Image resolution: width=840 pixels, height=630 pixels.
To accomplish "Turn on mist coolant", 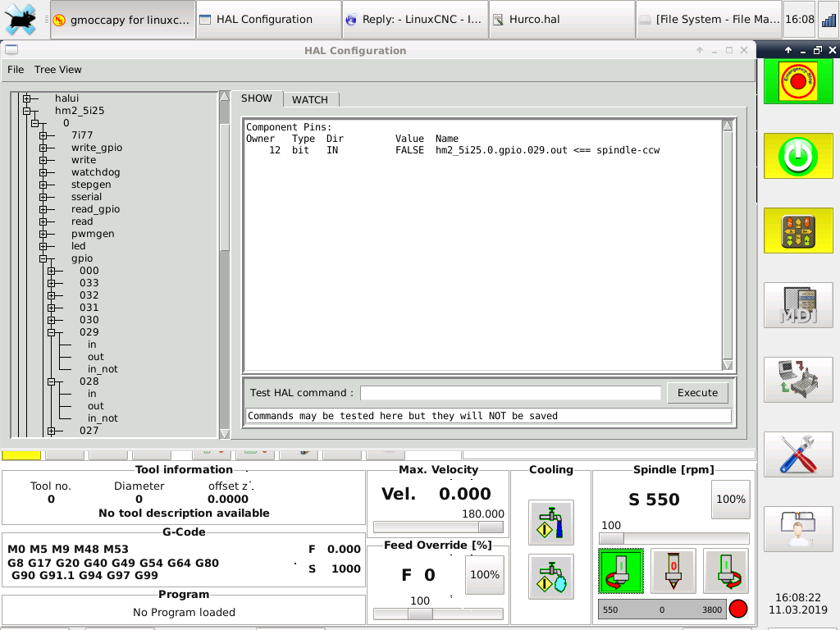I will (x=550, y=577).
